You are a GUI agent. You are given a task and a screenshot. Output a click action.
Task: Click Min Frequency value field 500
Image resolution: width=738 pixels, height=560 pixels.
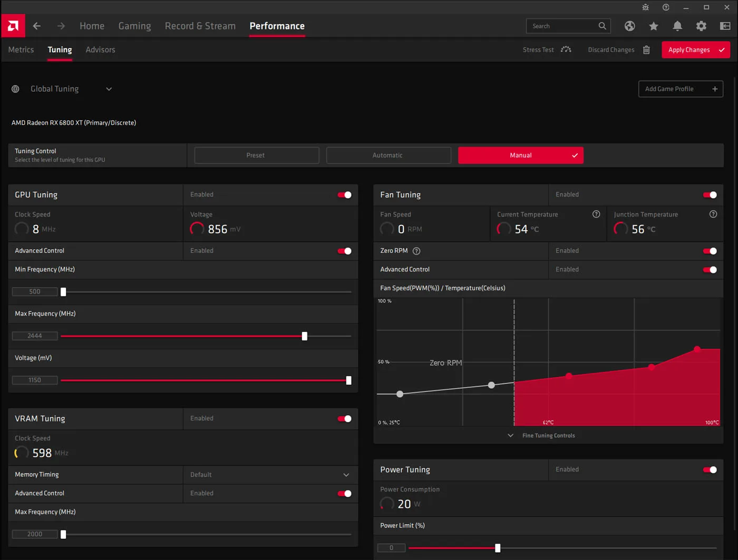tap(35, 291)
